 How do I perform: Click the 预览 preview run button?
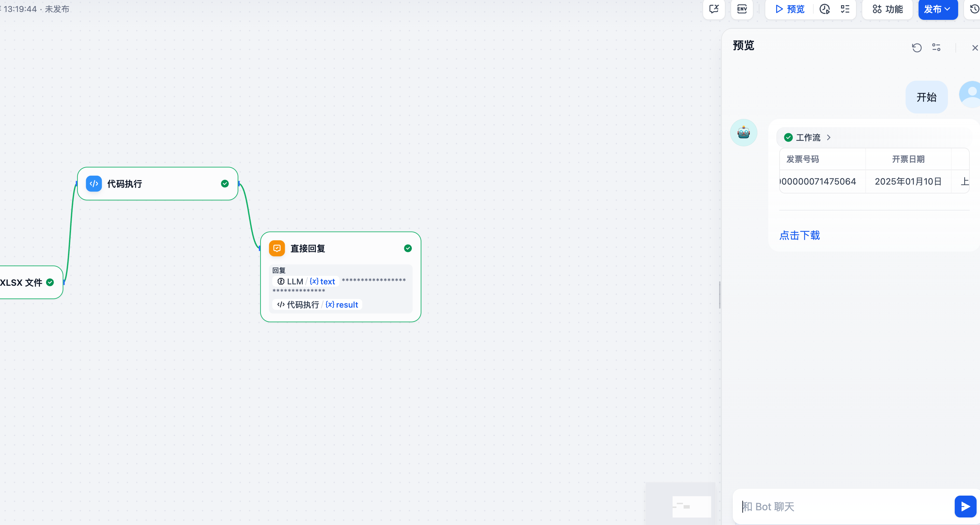pos(790,9)
